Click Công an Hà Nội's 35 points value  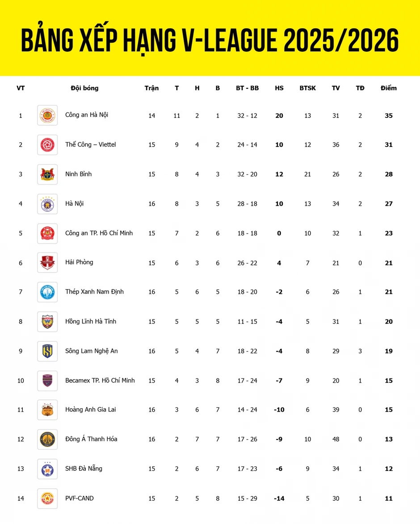pyautogui.click(x=389, y=116)
